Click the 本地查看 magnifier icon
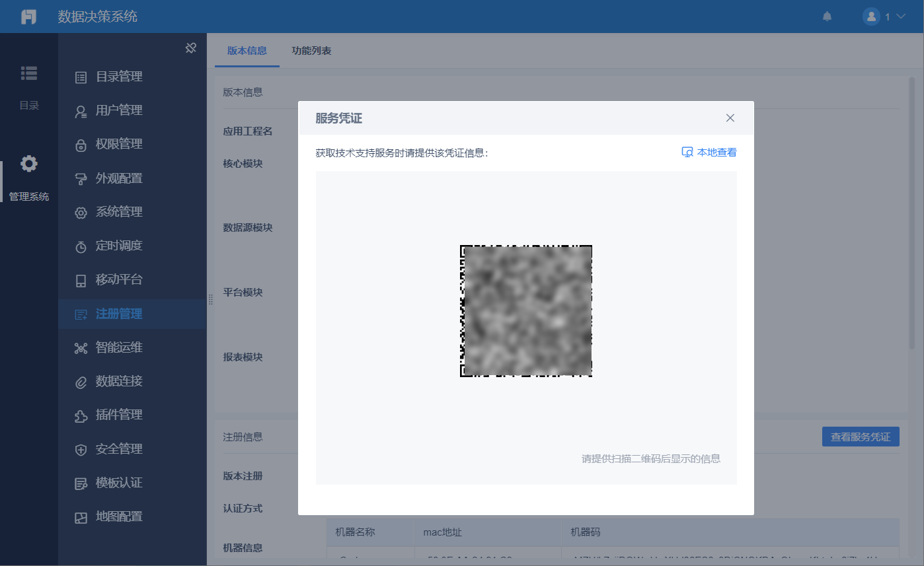The height and width of the screenshot is (566, 924). [x=687, y=153]
